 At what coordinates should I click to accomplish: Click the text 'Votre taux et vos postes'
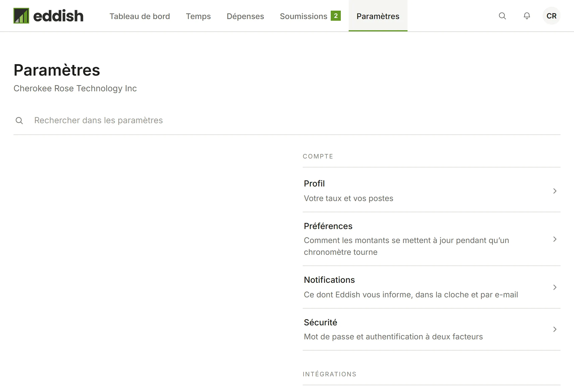pos(348,198)
